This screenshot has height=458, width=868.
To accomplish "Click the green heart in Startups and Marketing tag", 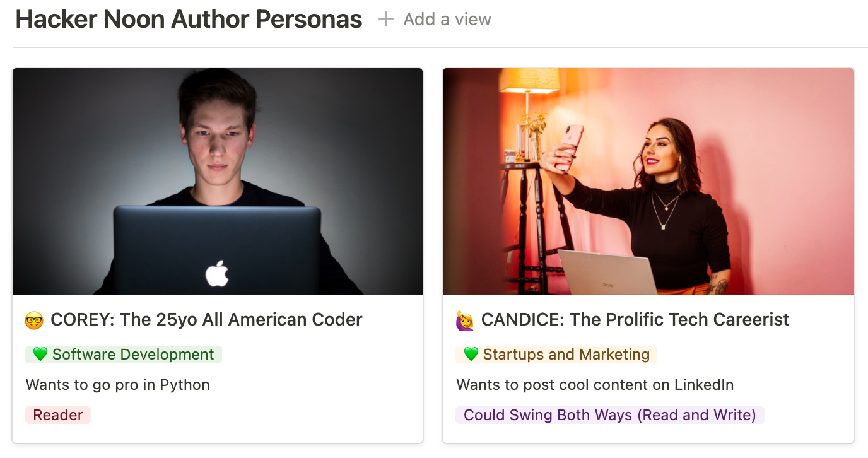I will [471, 355].
